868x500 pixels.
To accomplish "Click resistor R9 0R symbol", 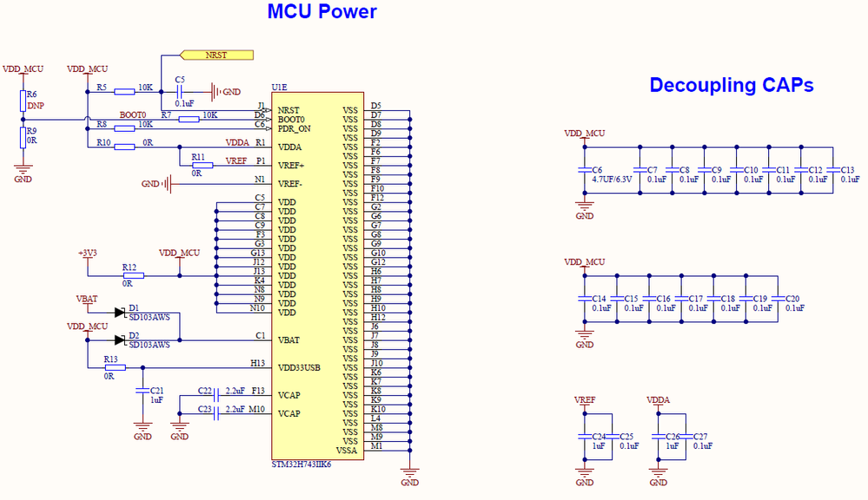I will [23, 138].
